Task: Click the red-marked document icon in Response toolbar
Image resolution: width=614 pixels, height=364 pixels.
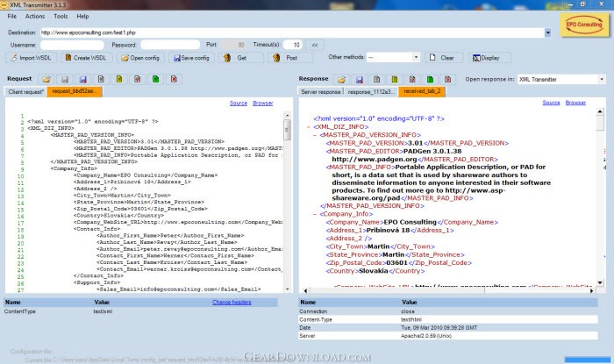Action: click(412, 80)
